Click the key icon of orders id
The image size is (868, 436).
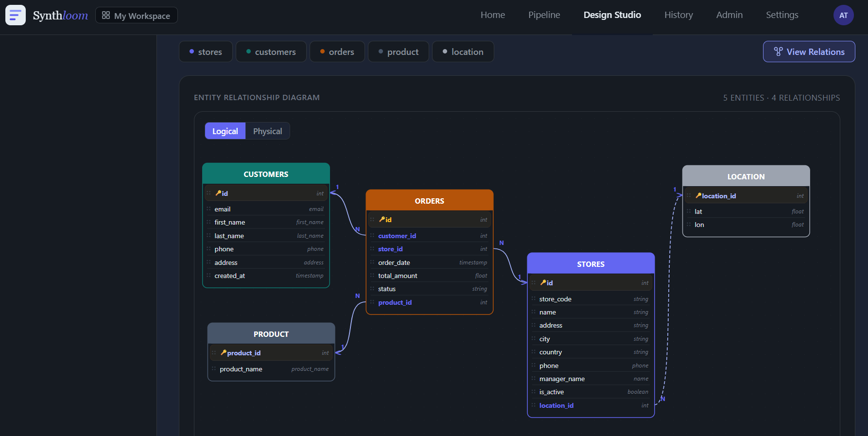pos(382,219)
